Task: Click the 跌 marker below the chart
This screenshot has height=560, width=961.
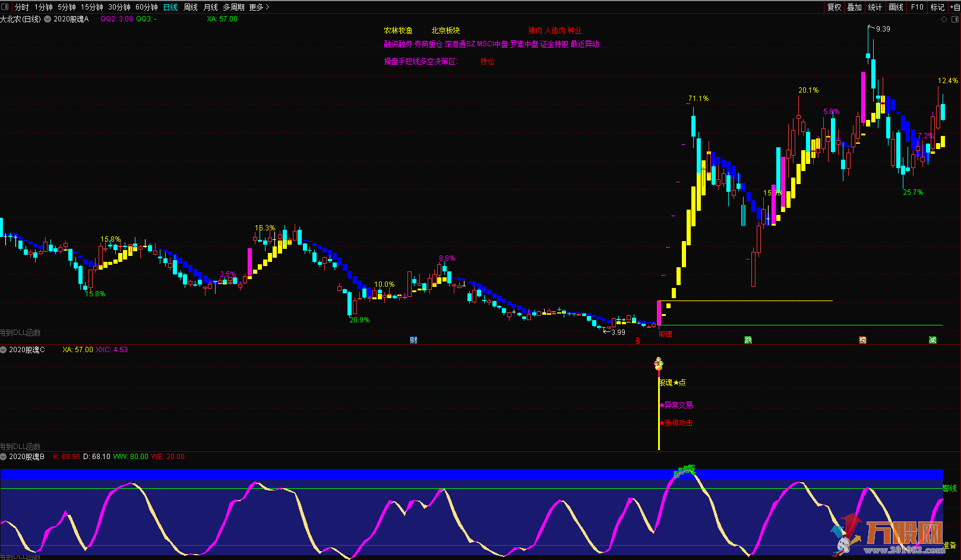Action: pyautogui.click(x=748, y=340)
